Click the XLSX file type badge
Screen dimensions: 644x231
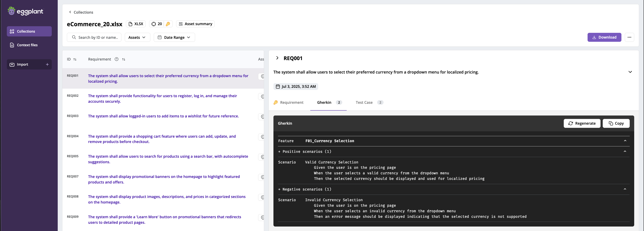click(x=136, y=24)
